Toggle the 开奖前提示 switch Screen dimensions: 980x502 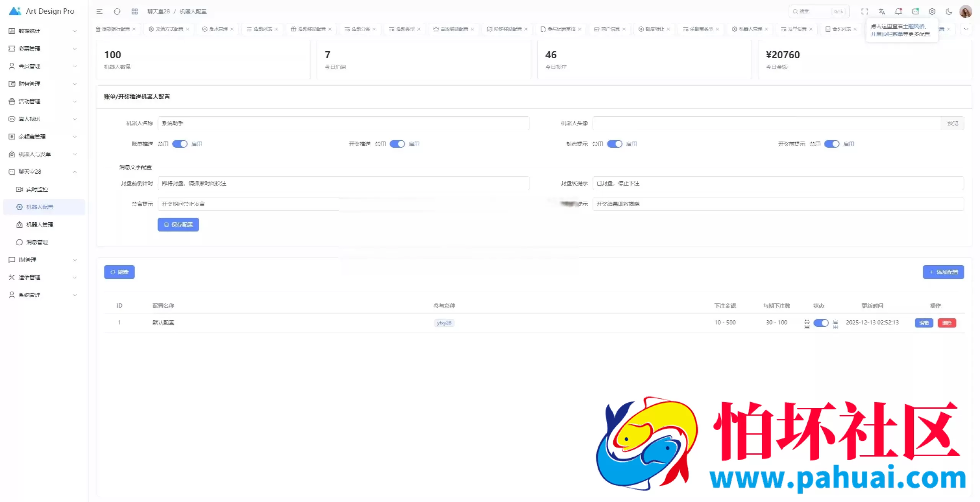tap(832, 144)
